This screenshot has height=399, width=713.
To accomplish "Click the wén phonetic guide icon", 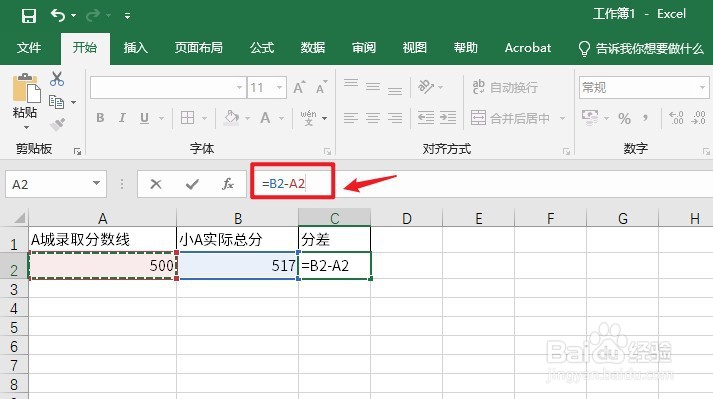I will coord(309,118).
